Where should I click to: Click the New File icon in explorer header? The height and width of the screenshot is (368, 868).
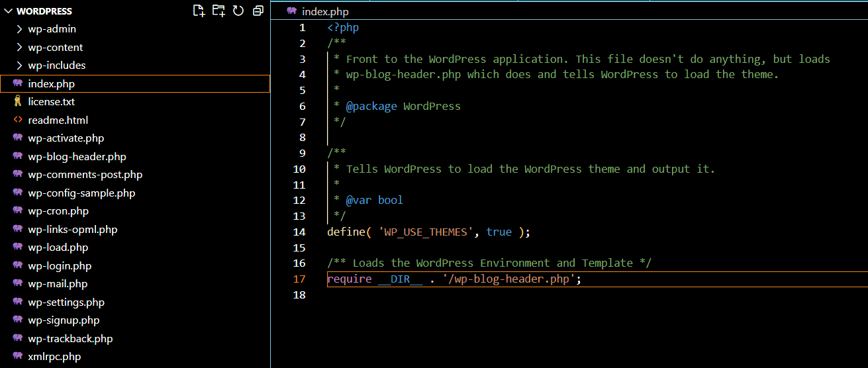199,11
